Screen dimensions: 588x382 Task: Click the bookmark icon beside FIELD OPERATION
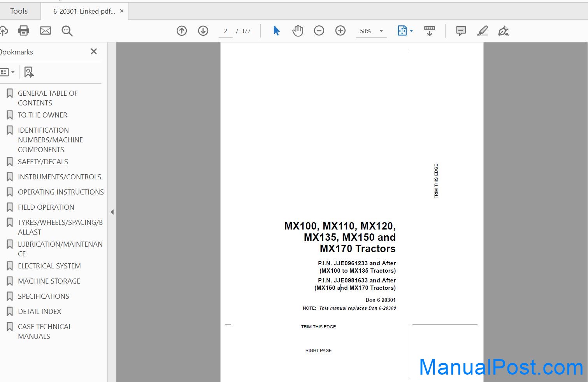(10, 207)
